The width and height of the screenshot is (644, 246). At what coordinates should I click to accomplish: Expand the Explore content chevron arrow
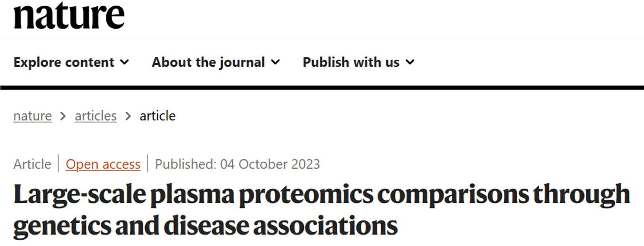[x=125, y=62]
